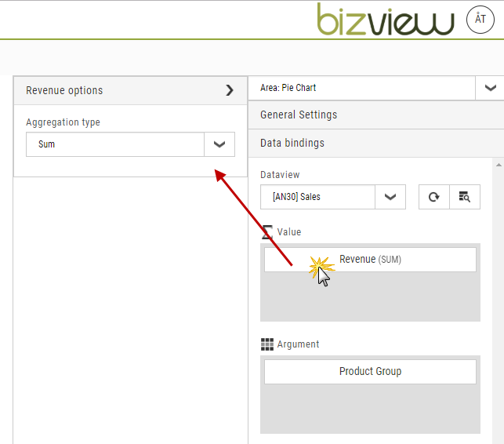Click the Argument grid icon
This screenshot has height=444, width=504.
[x=267, y=344]
